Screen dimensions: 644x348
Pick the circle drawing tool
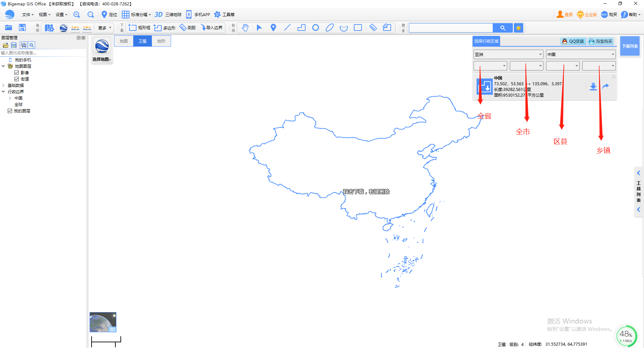click(315, 28)
